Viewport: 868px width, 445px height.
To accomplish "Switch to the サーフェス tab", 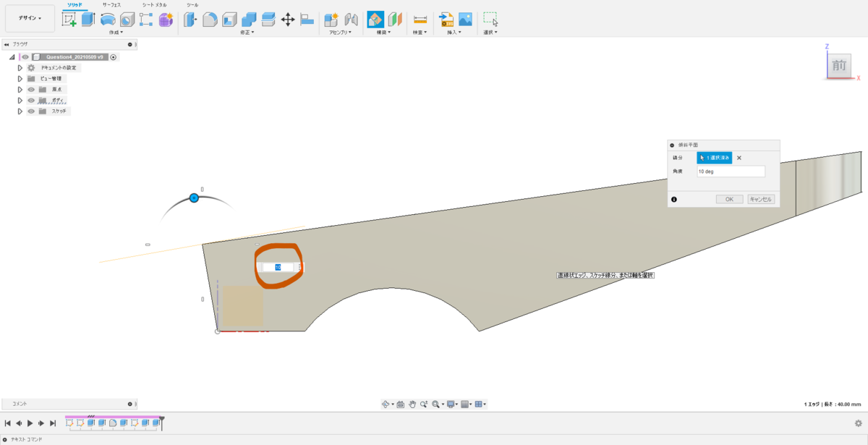I will click(111, 4).
